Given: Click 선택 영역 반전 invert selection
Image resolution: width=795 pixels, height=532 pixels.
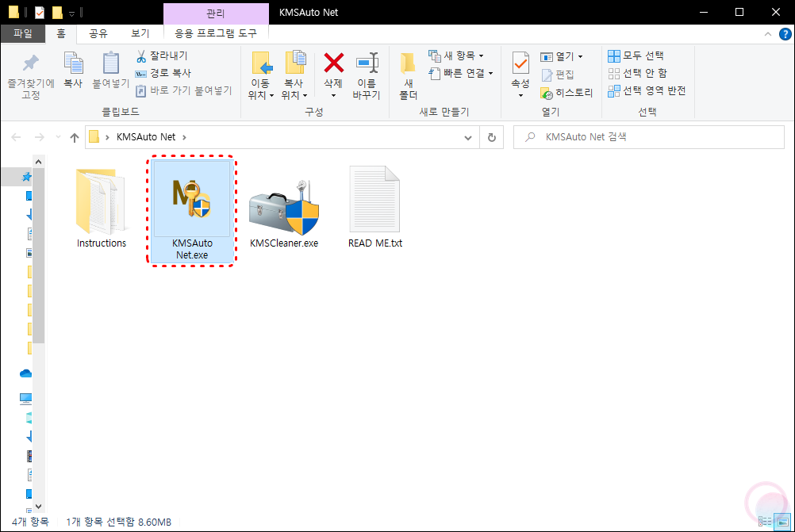Looking at the screenshot, I should 647,90.
